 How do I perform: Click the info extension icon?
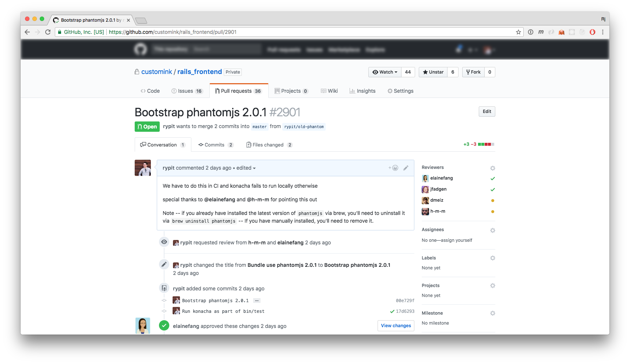point(531,32)
